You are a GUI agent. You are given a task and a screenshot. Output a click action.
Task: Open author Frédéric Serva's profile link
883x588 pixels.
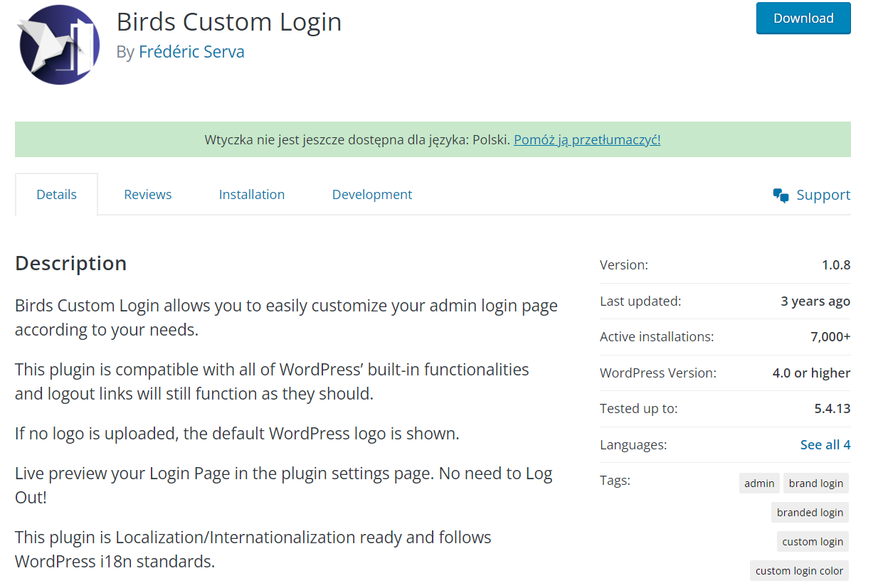pyautogui.click(x=191, y=52)
